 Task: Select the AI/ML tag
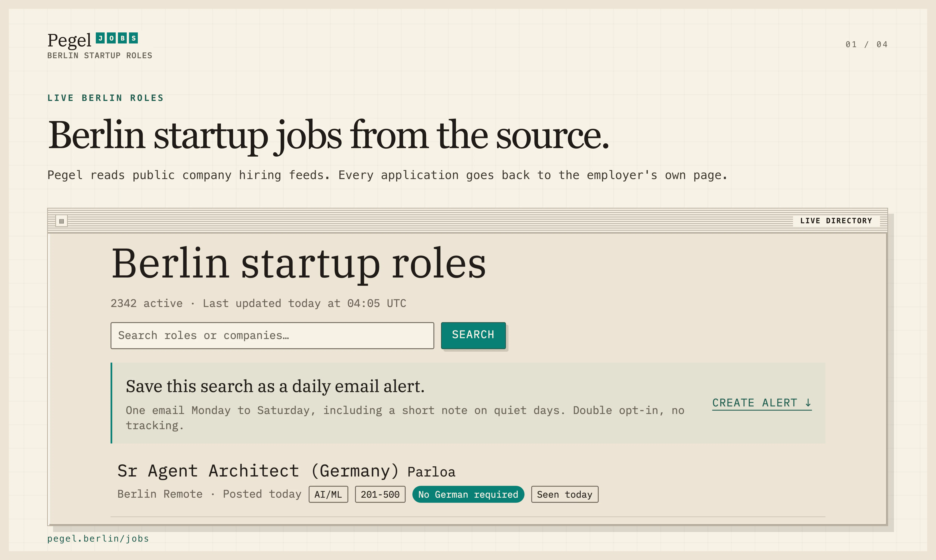(328, 494)
